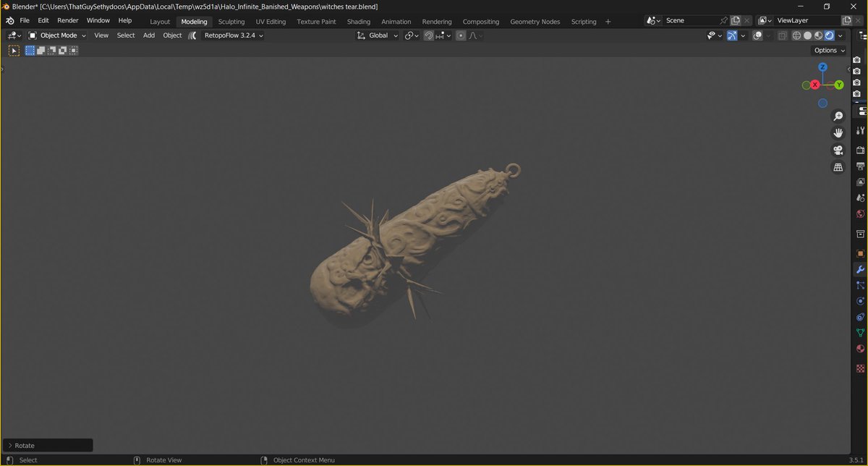Click the zoom view magnifier icon

coord(838,116)
